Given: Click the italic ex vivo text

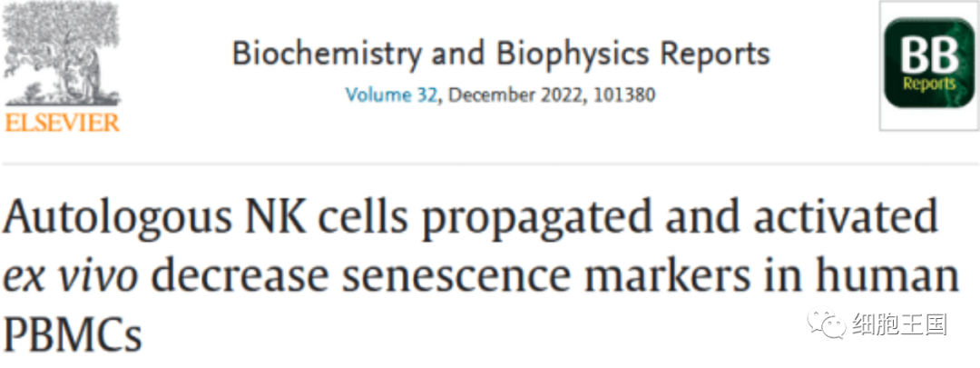Looking at the screenshot, I should pos(71,276).
